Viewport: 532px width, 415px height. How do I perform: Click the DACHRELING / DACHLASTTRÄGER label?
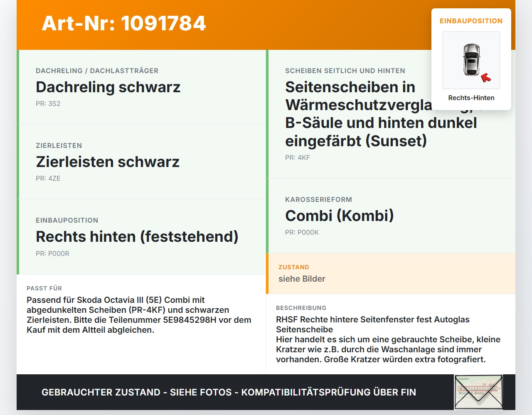97,71
